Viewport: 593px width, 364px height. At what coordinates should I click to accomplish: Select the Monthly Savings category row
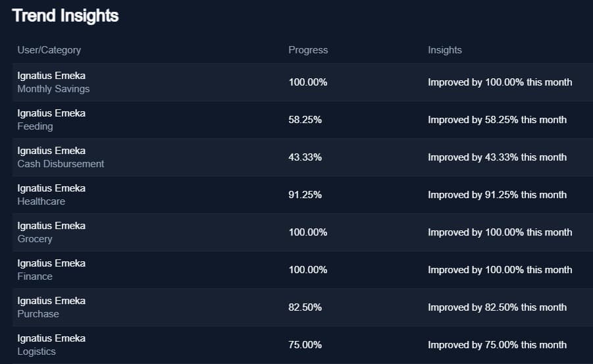[x=53, y=89]
